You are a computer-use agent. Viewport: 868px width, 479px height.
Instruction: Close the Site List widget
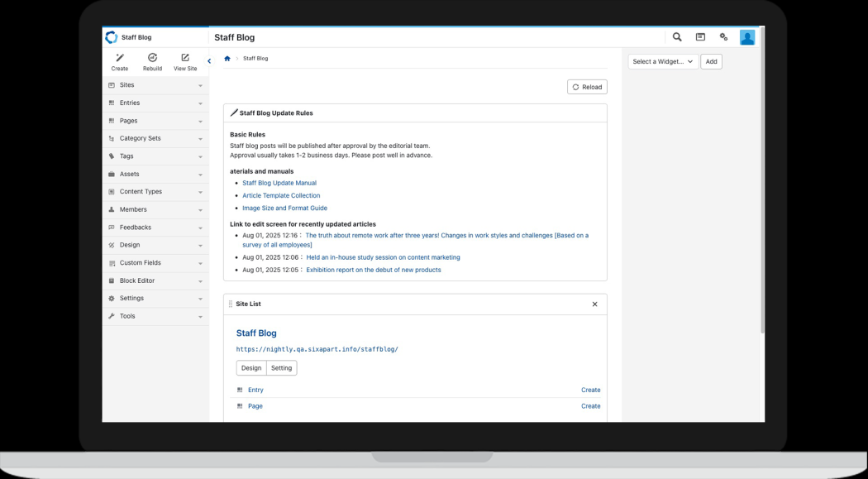pos(594,304)
